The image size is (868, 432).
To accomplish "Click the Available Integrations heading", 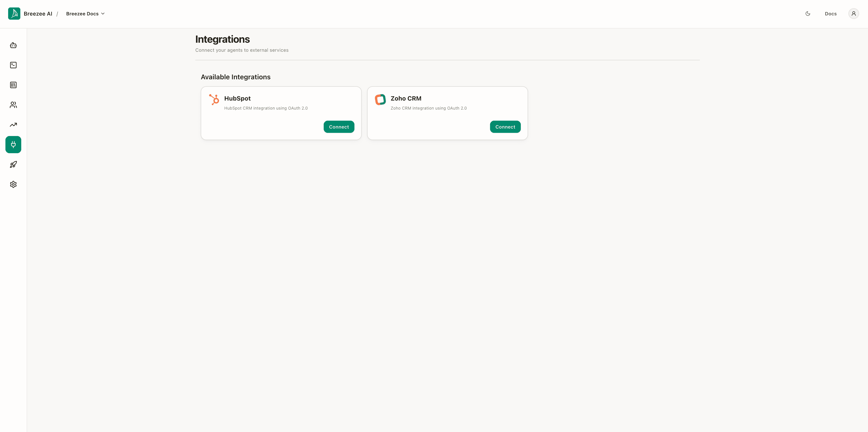I will click(x=236, y=77).
